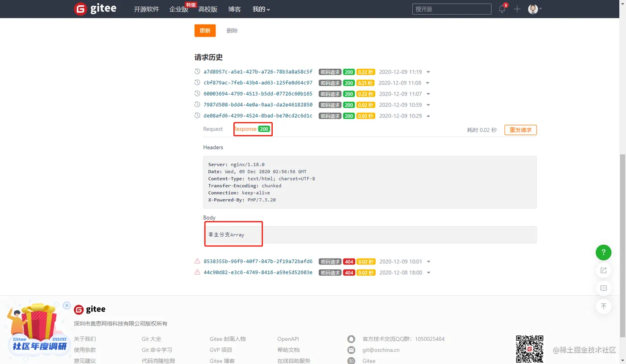The width and height of the screenshot is (626, 364).
Task: Click the Git 命令学习 footer link
Action: [x=157, y=350]
